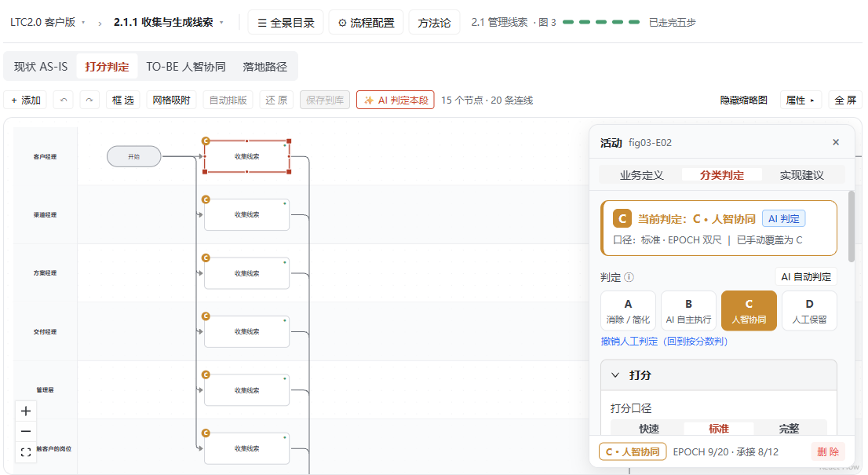The height and width of the screenshot is (475, 868).
Task: Run 自动排版 auto layout
Action: 228,100
